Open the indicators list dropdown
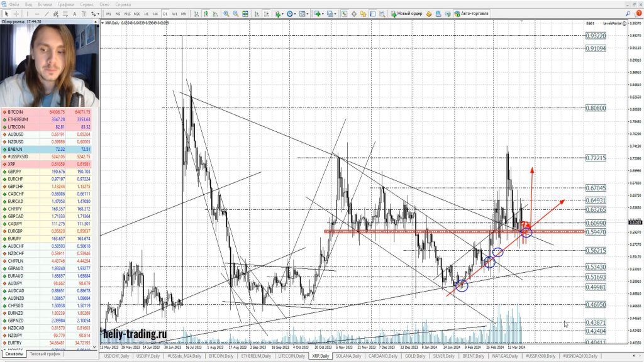 (279, 13)
